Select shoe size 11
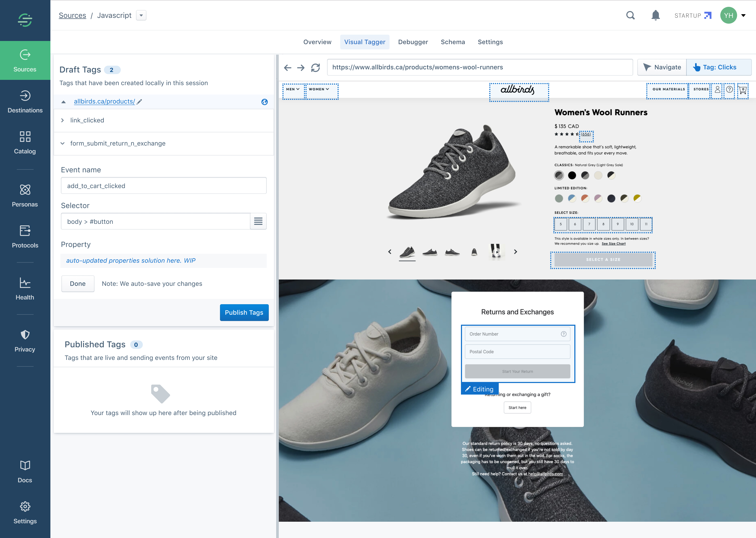Viewport: 756px width, 538px height. pyautogui.click(x=646, y=224)
